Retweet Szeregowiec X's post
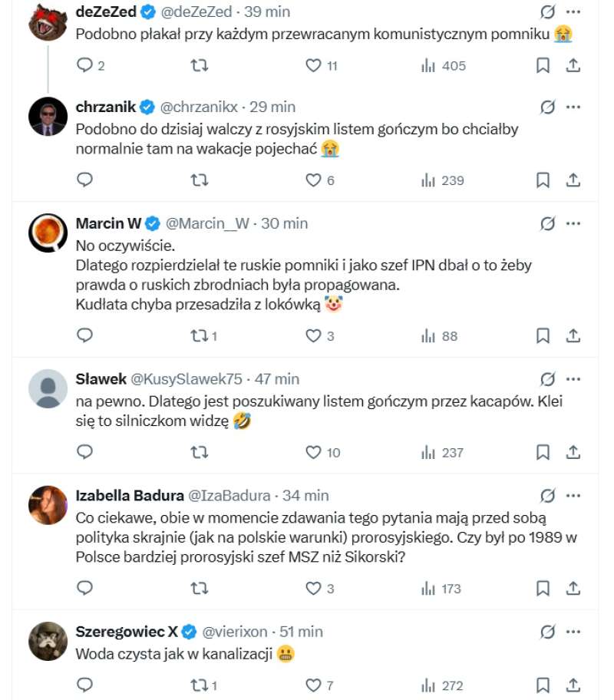 click(x=199, y=685)
